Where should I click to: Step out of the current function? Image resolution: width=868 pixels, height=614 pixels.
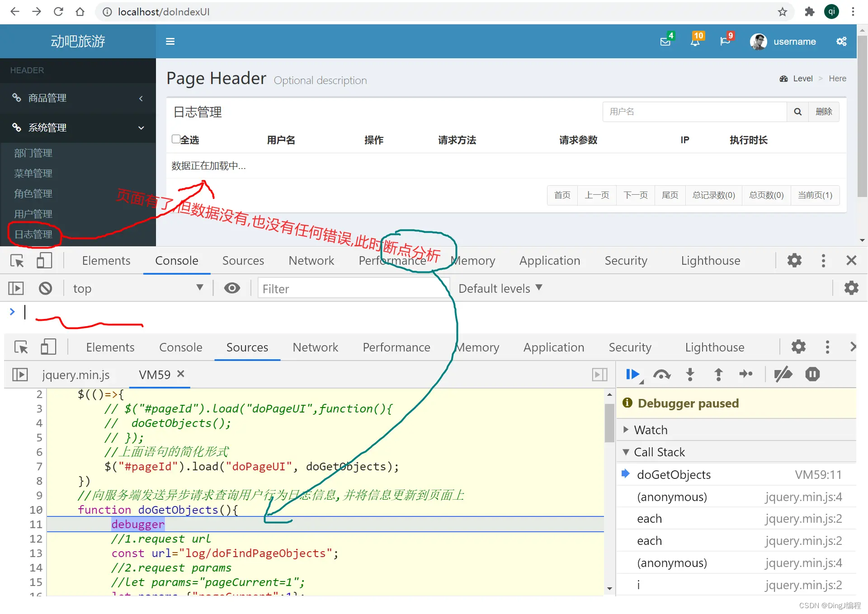tap(718, 375)
